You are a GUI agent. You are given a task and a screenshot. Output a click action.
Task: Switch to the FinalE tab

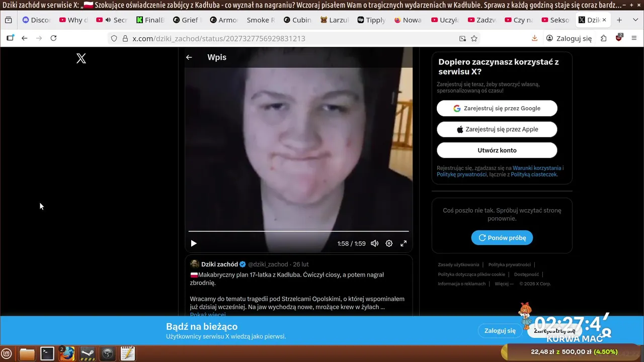(150, 20)
